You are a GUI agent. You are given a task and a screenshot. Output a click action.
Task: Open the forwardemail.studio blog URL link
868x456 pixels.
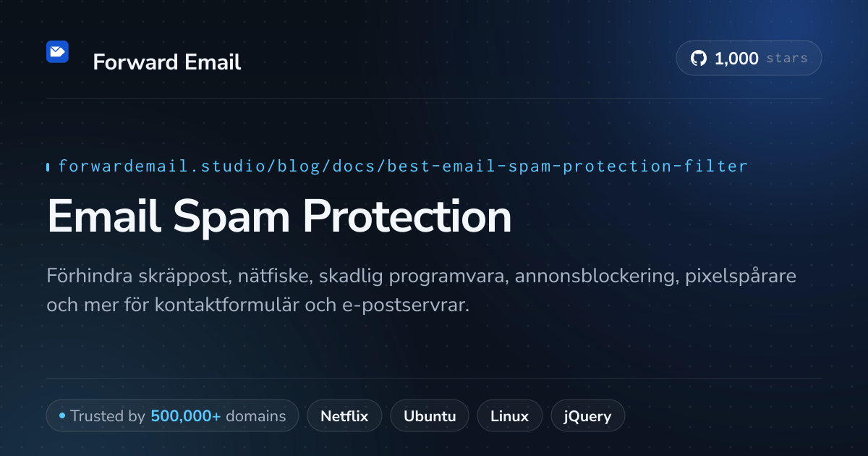click(x=403, y=166)
